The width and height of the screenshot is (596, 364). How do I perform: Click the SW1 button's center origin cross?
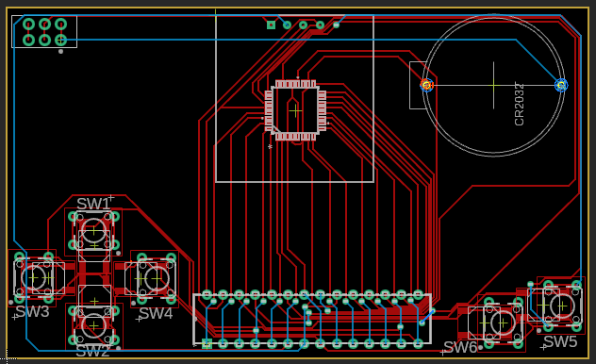click(94, 231)
